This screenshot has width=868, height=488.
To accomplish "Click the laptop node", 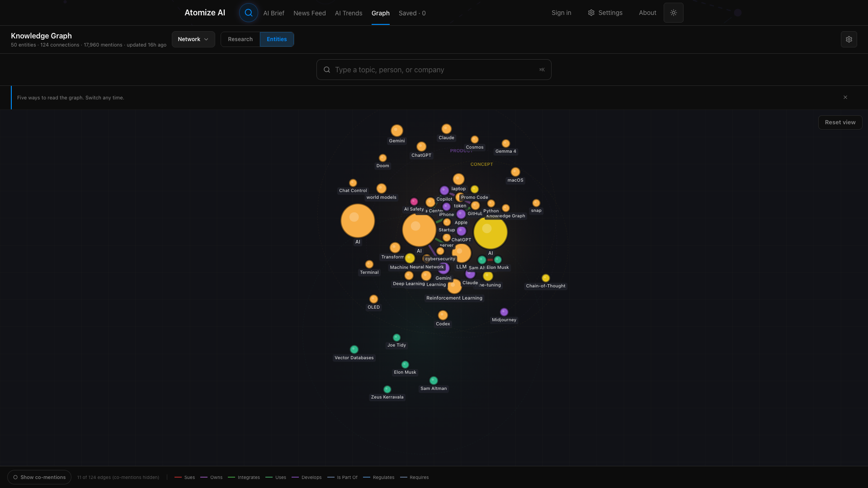I will pyautogui.click(x=458, y=179).
